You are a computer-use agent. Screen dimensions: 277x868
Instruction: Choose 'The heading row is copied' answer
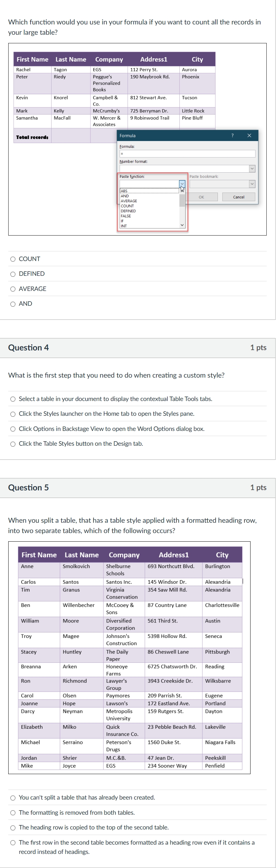(x=13, y=828)
